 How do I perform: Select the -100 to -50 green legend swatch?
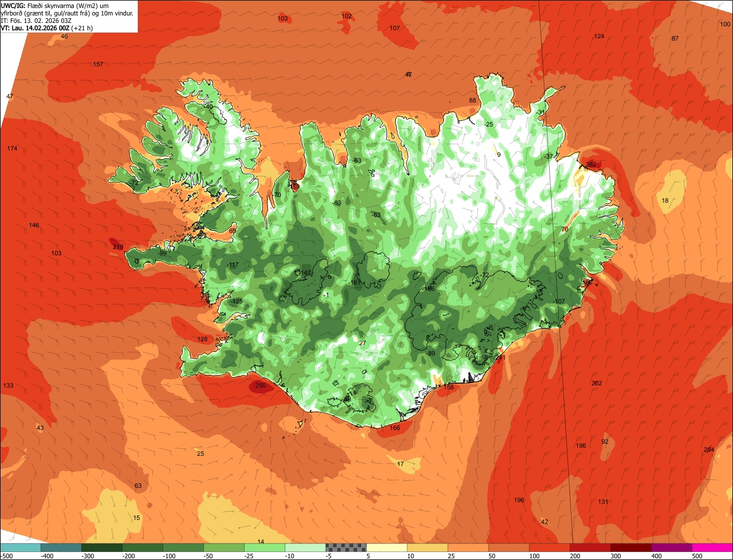coord(183,547)
